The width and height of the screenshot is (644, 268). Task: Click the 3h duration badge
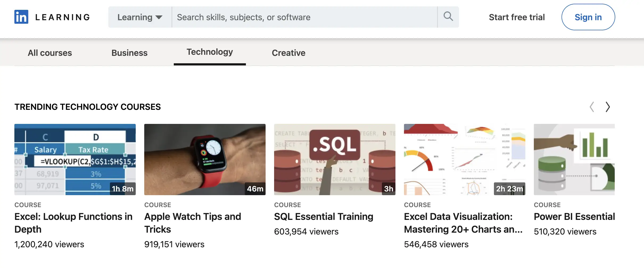coord(389,189)
